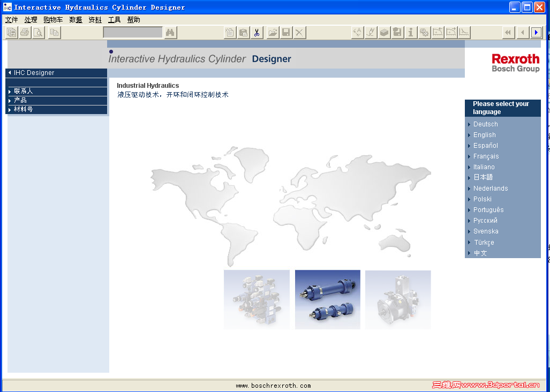
Task: Select Türkçe language
Action: (484, 243)
